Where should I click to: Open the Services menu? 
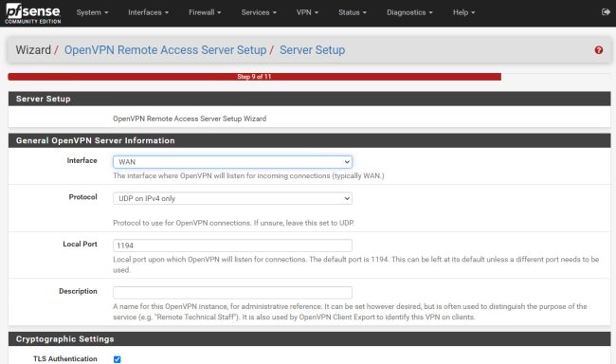pos(259,12)
